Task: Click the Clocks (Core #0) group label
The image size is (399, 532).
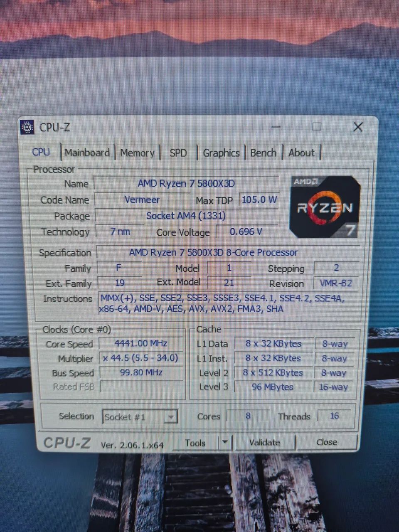Action: (77, 330)
